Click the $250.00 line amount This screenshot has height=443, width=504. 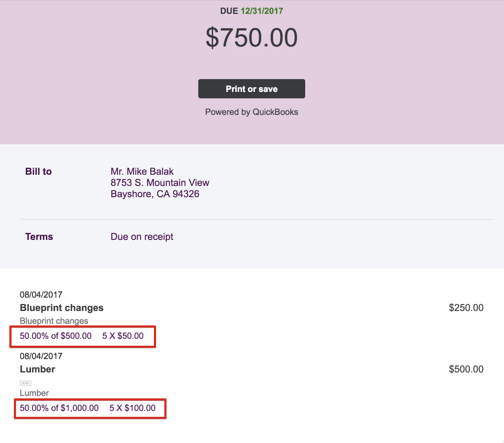(x=466, y=308)
